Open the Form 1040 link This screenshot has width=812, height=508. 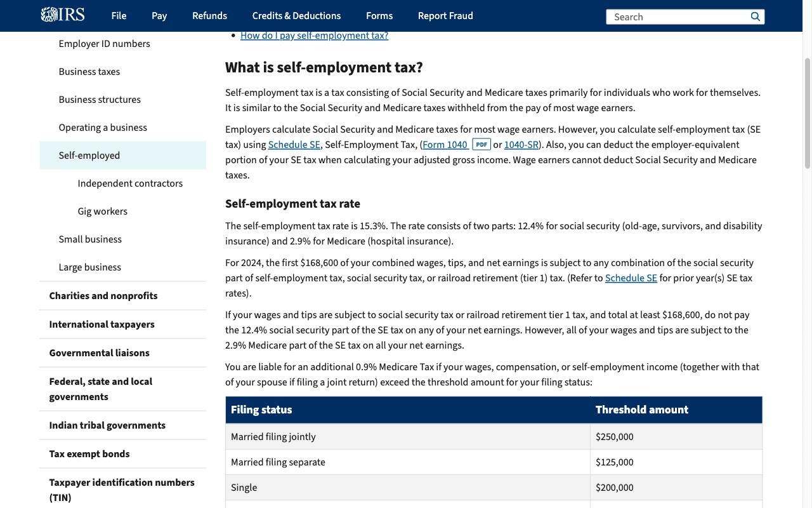pos(445,145)
